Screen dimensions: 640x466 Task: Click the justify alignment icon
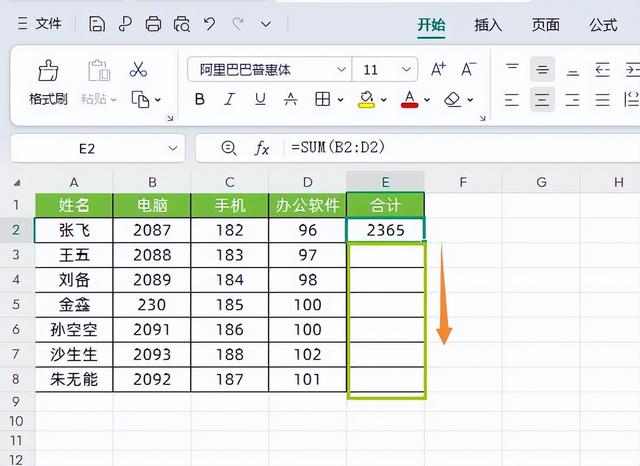click(602, 100)
